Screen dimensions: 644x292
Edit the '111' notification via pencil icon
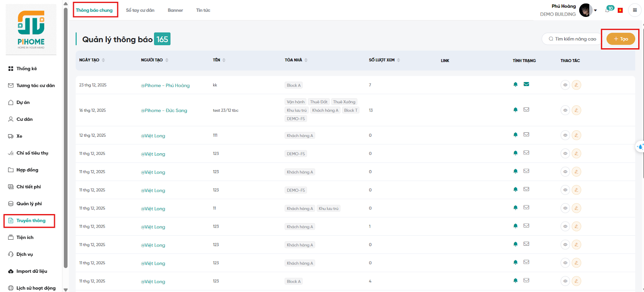click(x=576, y=135)
